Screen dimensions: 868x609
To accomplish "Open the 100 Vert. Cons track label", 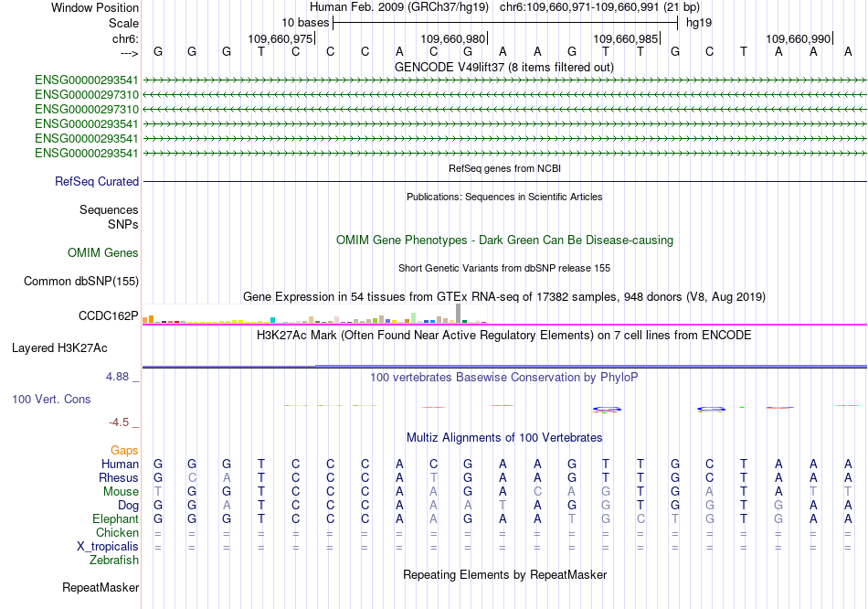I will click(x=51, y=399).
